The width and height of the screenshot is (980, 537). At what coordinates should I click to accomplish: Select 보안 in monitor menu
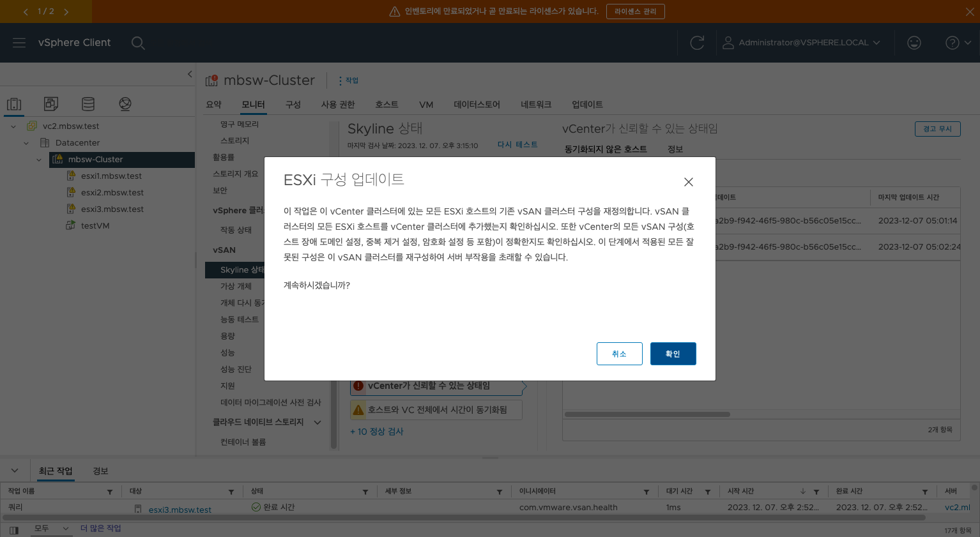220,190
